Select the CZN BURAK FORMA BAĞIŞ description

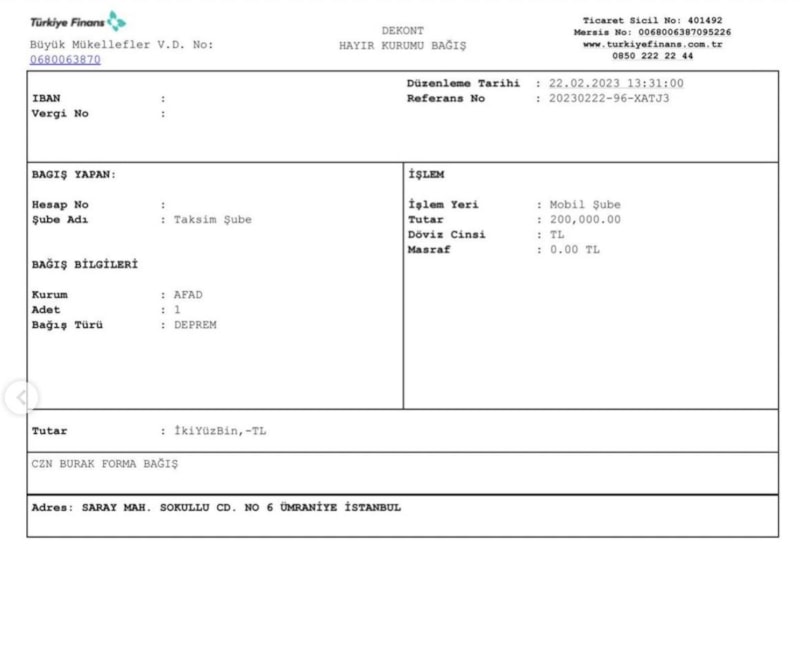coord(105,464)
